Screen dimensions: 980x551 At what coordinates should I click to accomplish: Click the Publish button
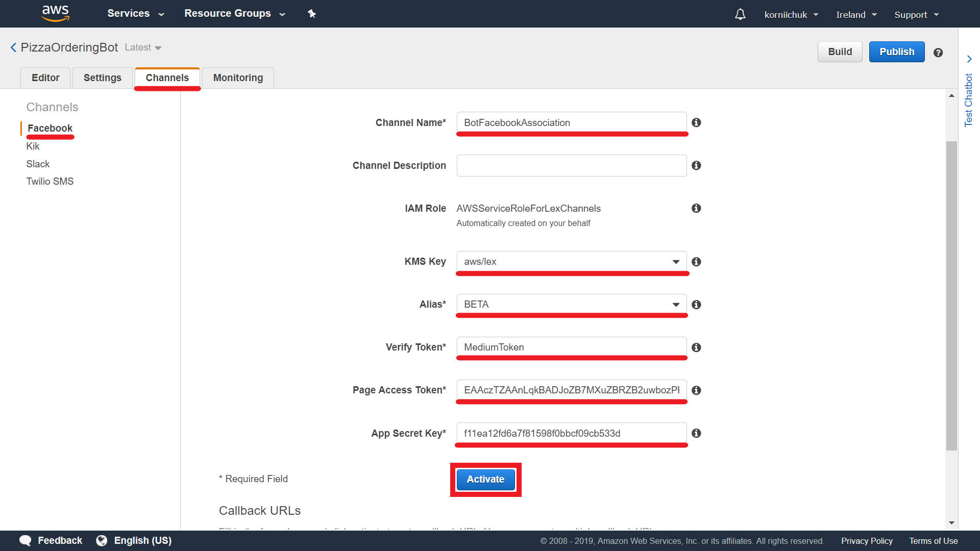pyautogui.click(x=897, y=52)
